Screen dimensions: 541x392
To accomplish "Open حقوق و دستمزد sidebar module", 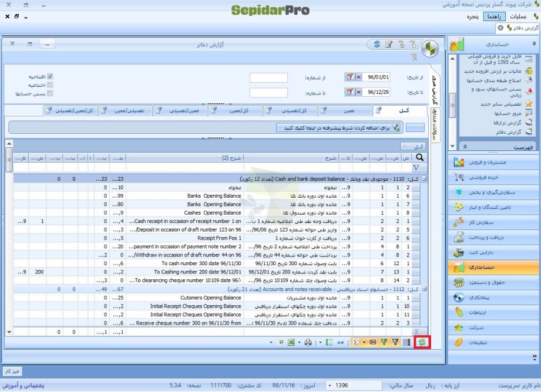I will point(493,283).
